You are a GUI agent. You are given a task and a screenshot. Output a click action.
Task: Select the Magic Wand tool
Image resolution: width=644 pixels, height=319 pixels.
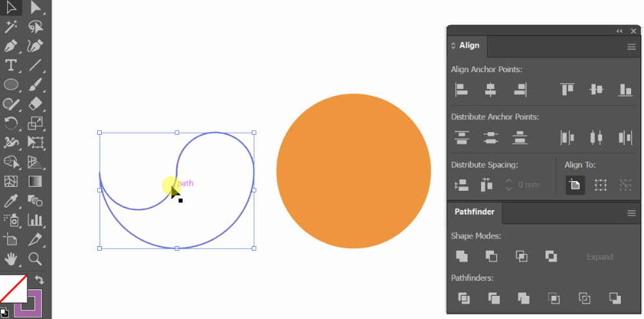point(11,26)
